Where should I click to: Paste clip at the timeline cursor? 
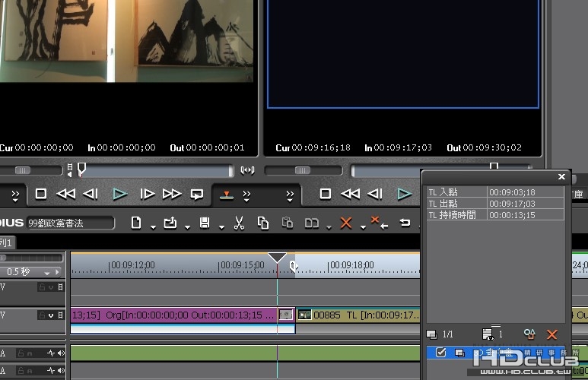[x=288, y=223]
